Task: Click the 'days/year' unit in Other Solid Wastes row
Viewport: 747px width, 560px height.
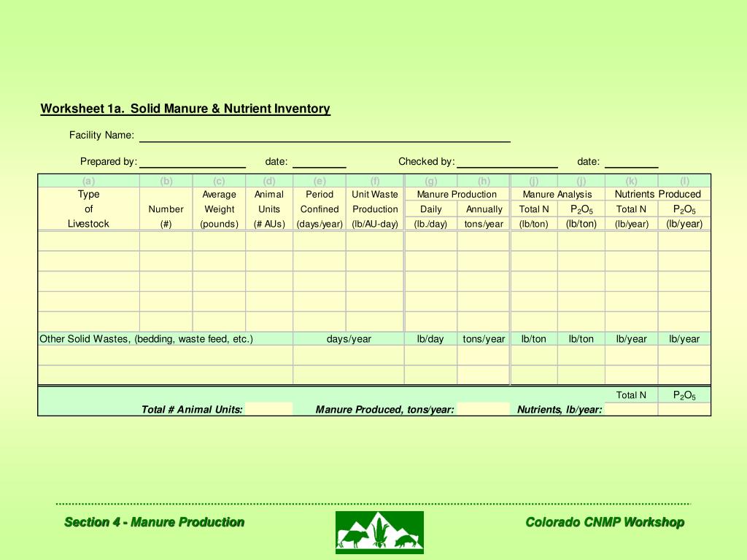Action: (349, 339)
